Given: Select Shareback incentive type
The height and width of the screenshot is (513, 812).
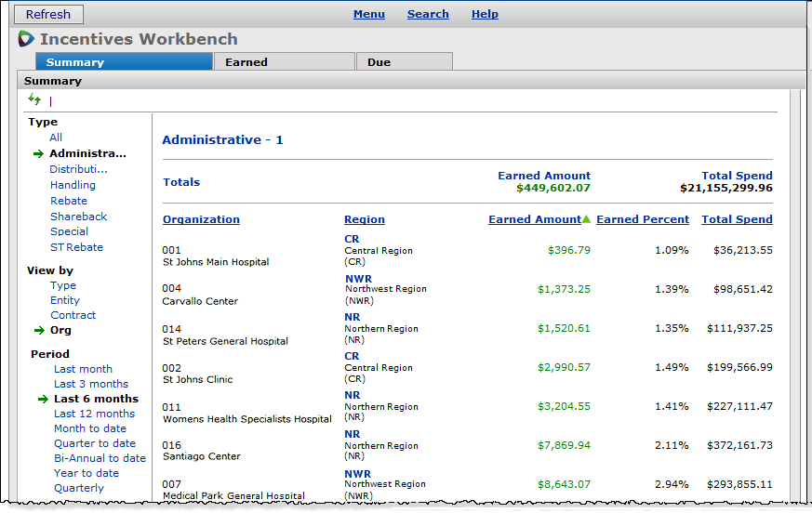Looking at the screenshot, I should click(79, 217).
